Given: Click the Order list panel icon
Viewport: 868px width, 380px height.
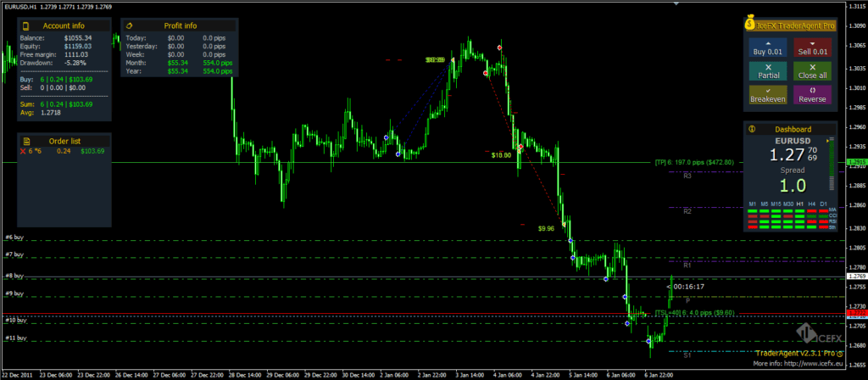Looking at the screenshot, I should pos(27,140).
